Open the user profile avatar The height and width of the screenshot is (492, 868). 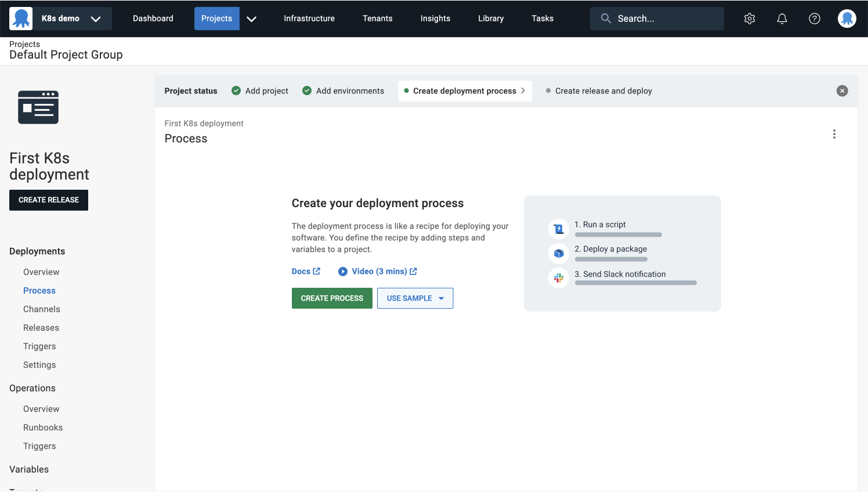(847, 18)
